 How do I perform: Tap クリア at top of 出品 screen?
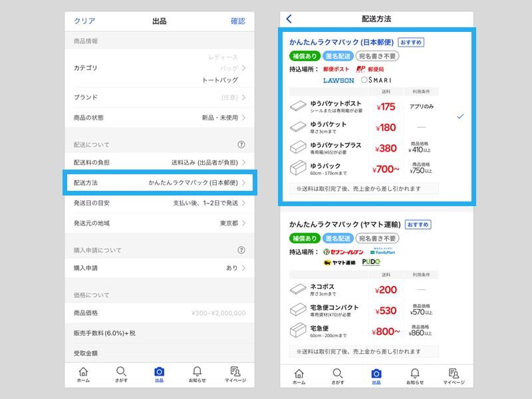(x=84, y=21)
